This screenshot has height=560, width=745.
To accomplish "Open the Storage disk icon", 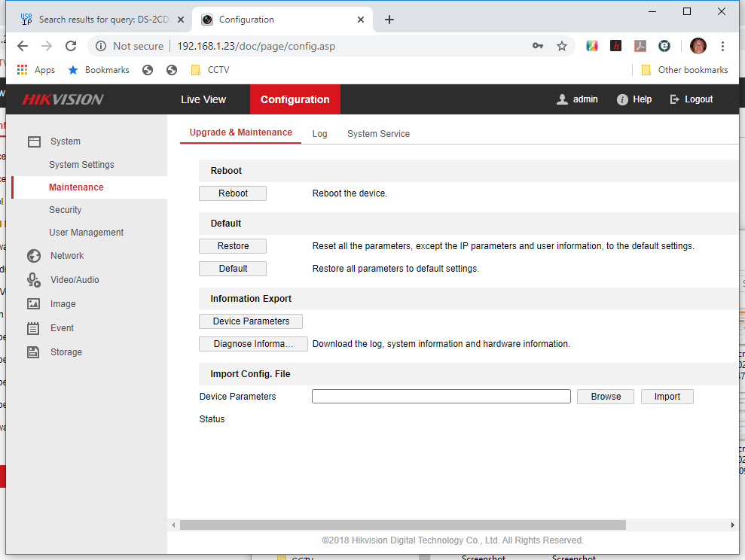I will click(x=34, y=352).
